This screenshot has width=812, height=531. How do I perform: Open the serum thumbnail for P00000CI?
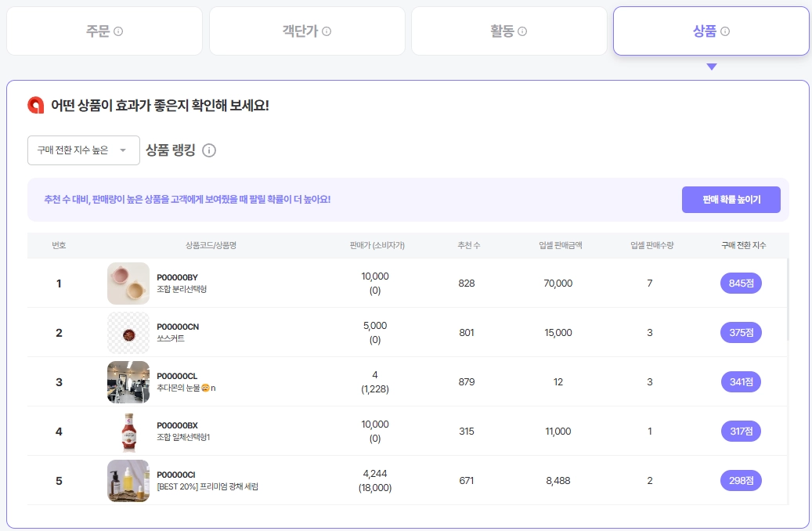(x=128, y=481)
